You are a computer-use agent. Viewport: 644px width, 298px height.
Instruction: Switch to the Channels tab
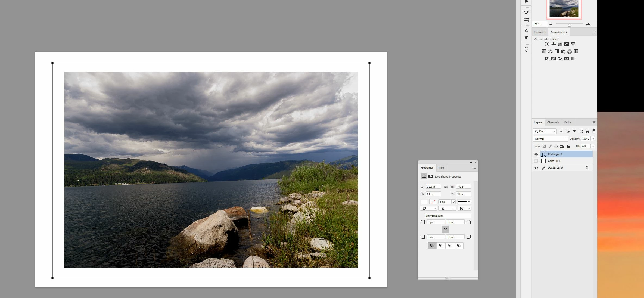click(x=553, y=122)
